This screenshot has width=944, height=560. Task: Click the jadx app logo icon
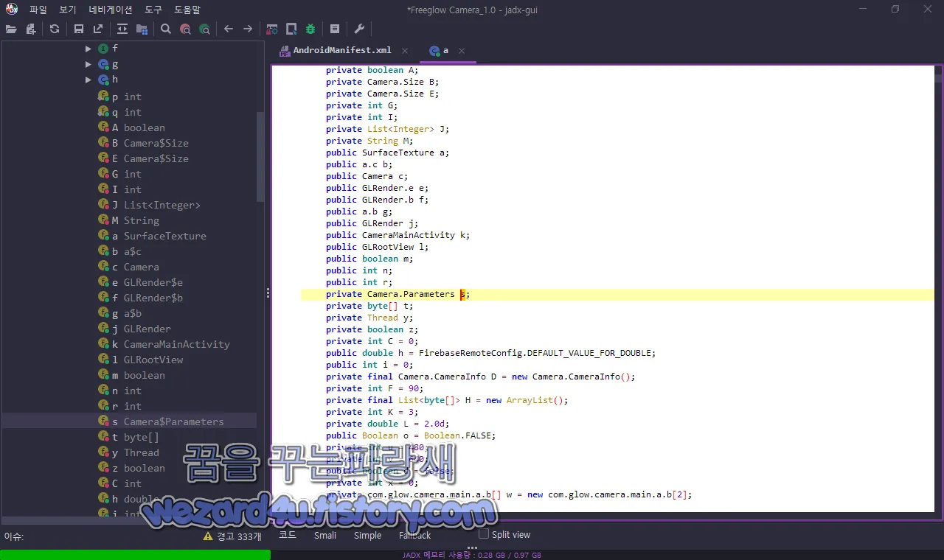12,9
